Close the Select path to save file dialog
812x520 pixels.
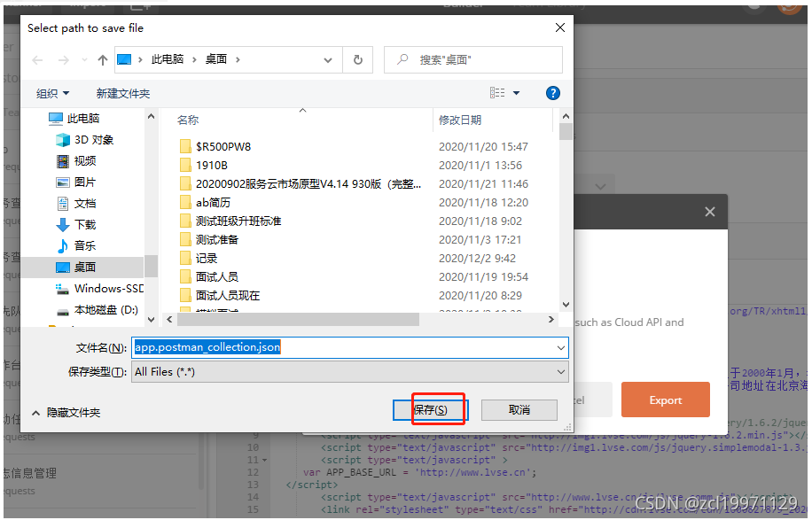coord(560,28)
